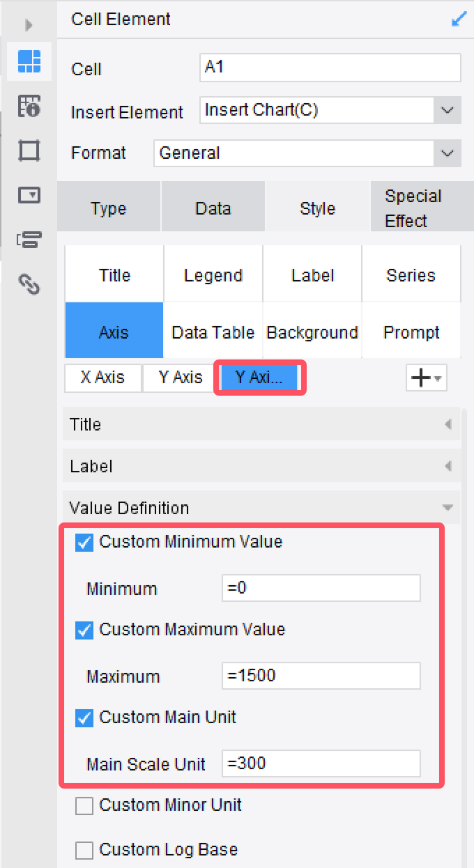Screen dimensions: 474x868
Task: Click the plus button to add axis
Action: 427,378
